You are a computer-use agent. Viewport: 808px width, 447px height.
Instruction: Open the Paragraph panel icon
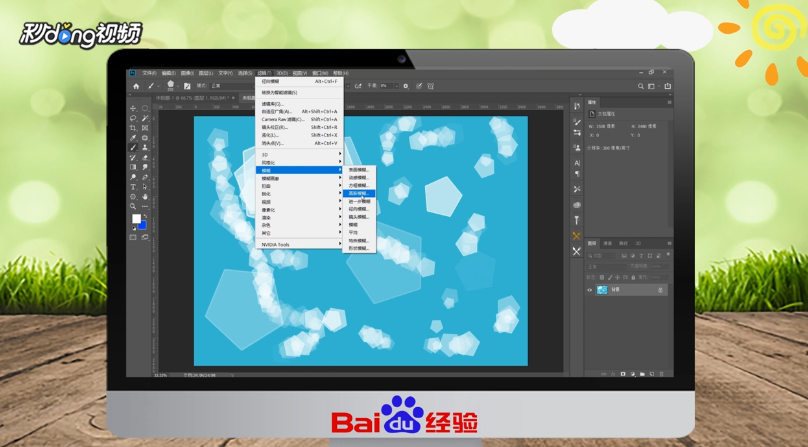point(577,174)
